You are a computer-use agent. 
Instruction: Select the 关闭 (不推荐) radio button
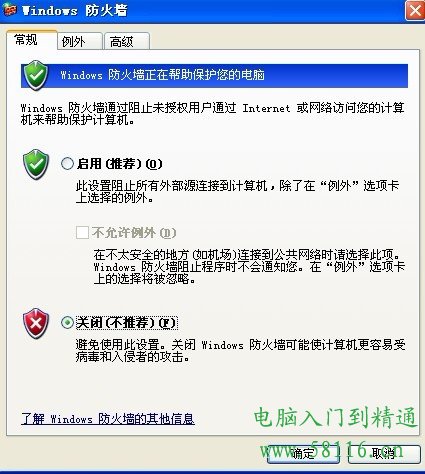[67, 322]
